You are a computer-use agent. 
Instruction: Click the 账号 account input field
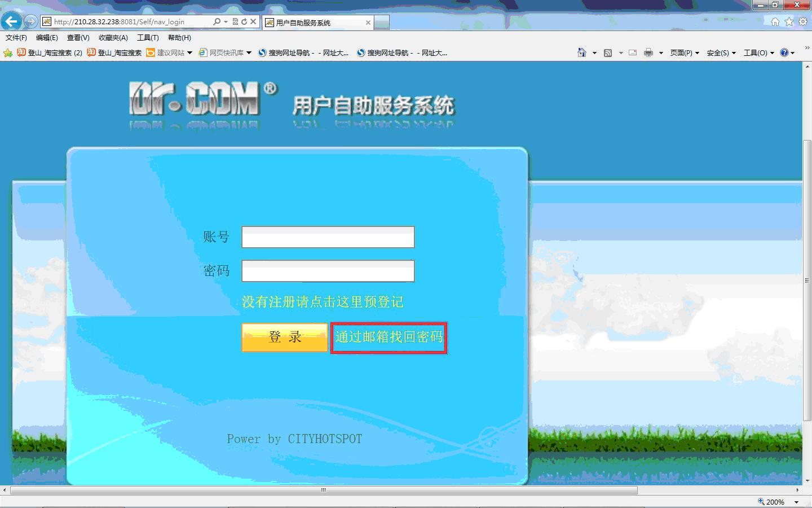click(328, 237)
